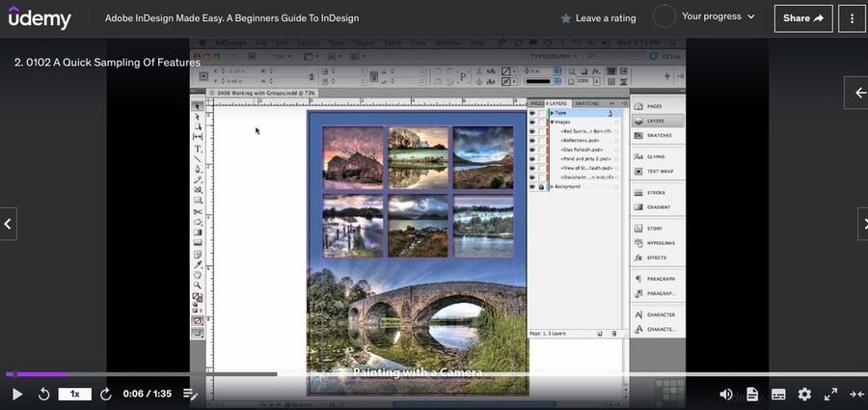
Task: Open the Hyperlinks panel from dock
Action: tap(657, 243)
